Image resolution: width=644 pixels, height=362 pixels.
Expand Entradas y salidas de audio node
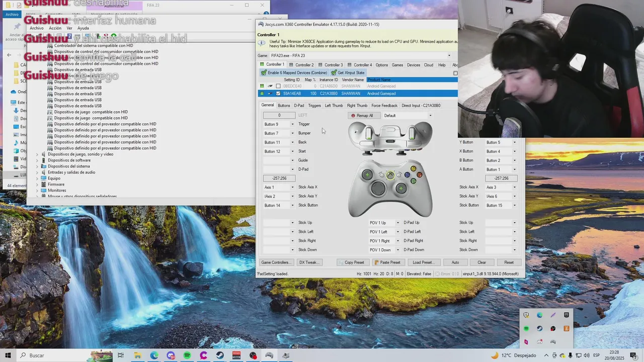pyautogui.click(x=37, y=172)
